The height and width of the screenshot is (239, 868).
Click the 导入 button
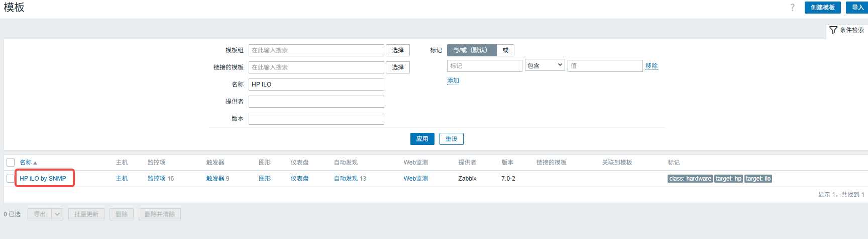coord(857,8)
